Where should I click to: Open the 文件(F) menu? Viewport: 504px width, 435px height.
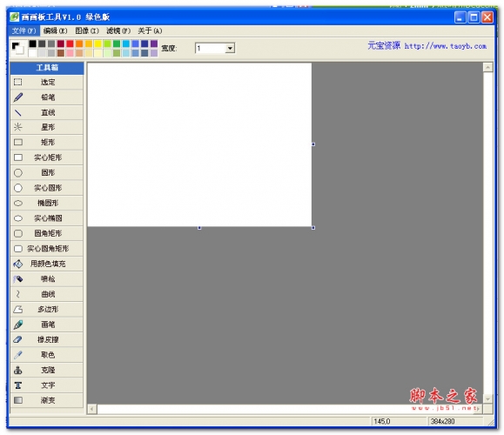24,30
